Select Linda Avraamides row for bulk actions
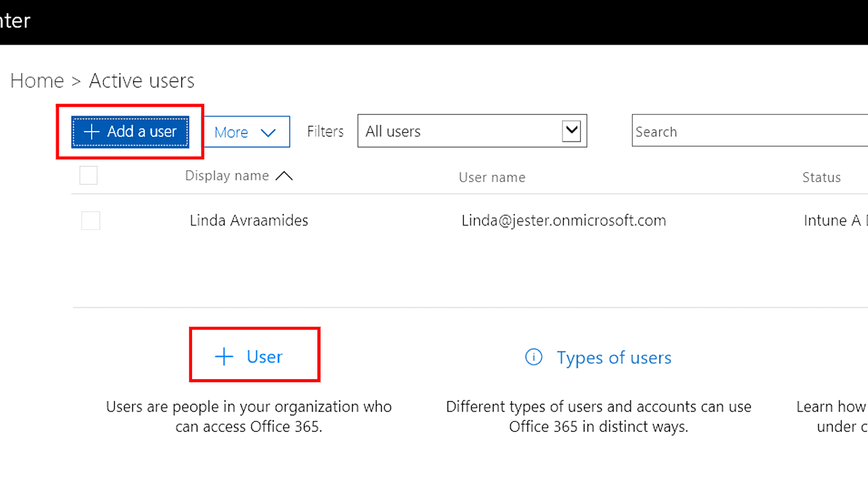The height and width of the screenshot is (488, 868). click(91, 220)
